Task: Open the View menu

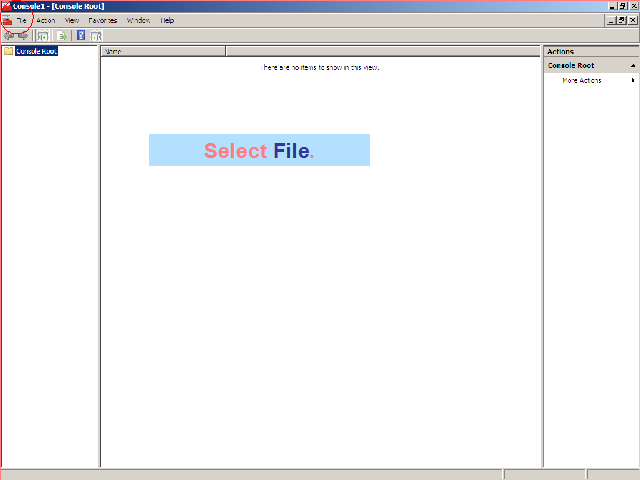Action: tap(72, 20)
